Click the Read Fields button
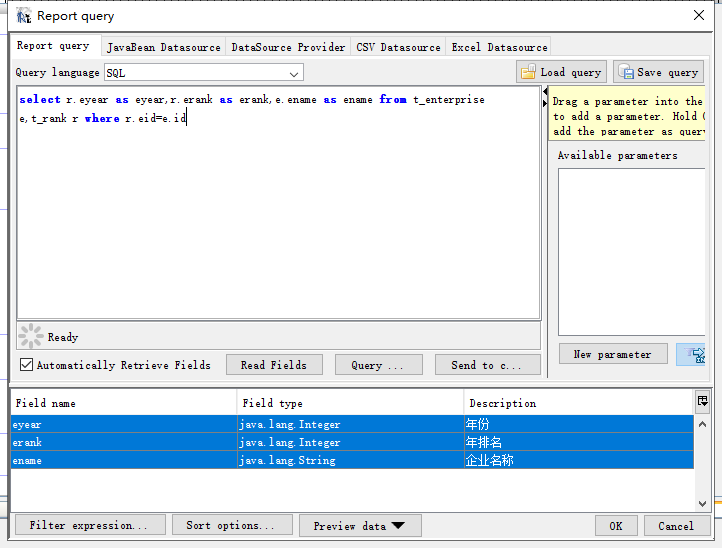Viewport: 722px width, 548px height. 274,365
